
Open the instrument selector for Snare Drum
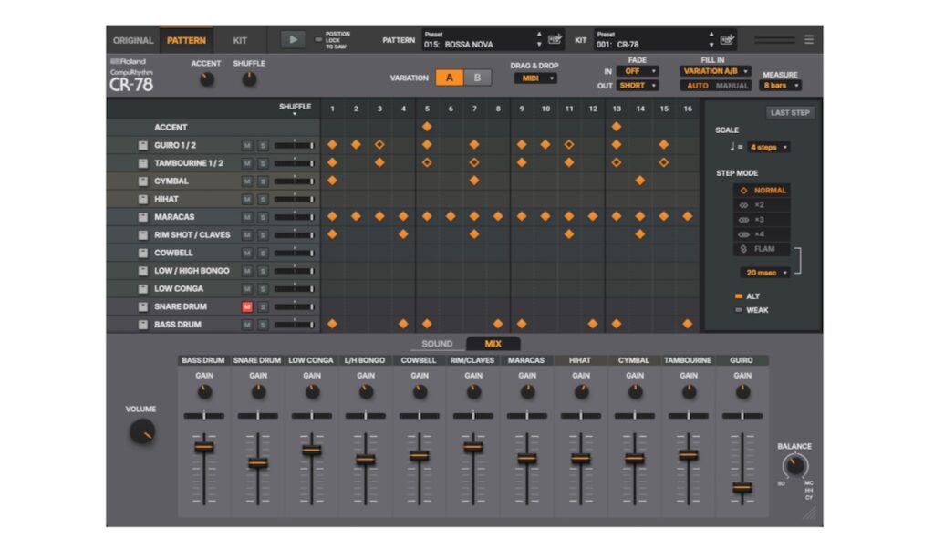click(x=144, y=306)
